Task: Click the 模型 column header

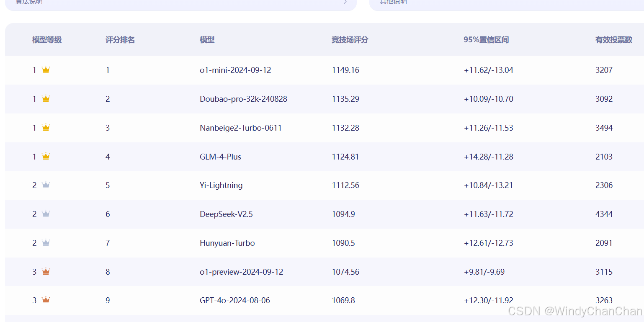Action: click(207, 40)
